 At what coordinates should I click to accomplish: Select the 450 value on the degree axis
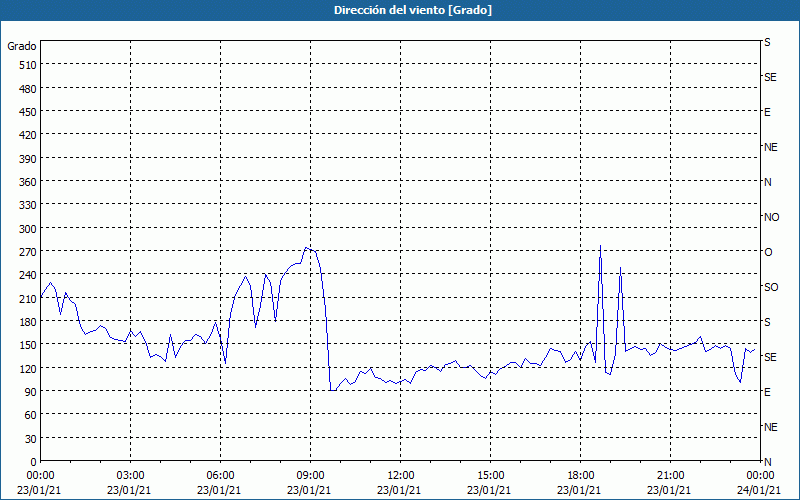(x=28, y=112)
